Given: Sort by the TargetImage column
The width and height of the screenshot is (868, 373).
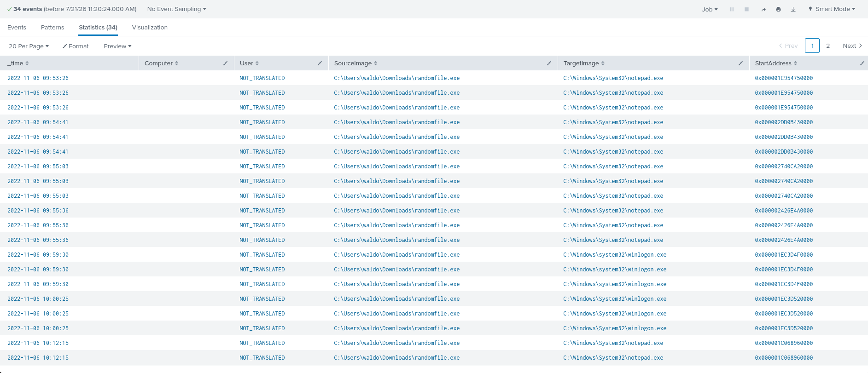Looking at the screenshot, I should click(584, 63).
